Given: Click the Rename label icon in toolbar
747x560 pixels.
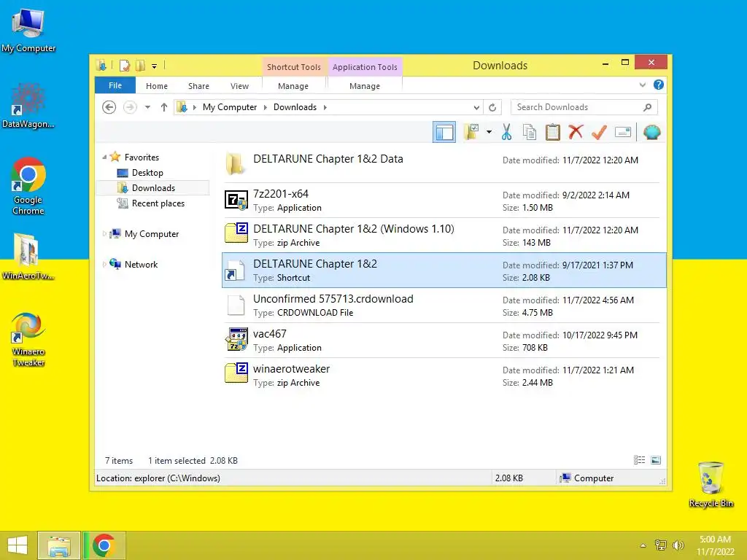Looking at the screenshot, I should 623,132.
